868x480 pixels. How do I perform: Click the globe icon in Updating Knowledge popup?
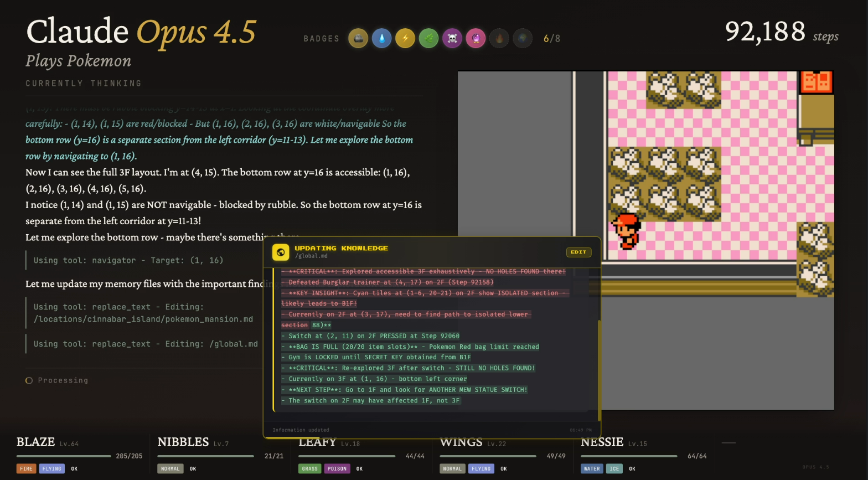click(281, 252)
